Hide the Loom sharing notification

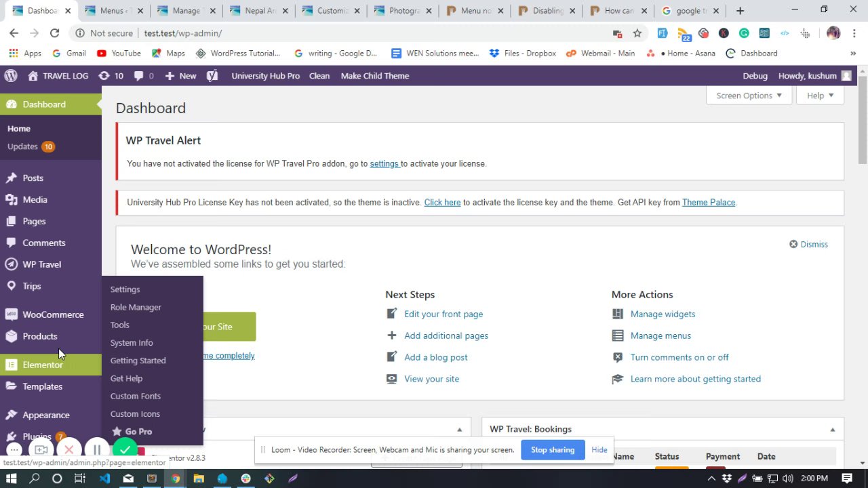pyautogui.click(x=599, y=450)
